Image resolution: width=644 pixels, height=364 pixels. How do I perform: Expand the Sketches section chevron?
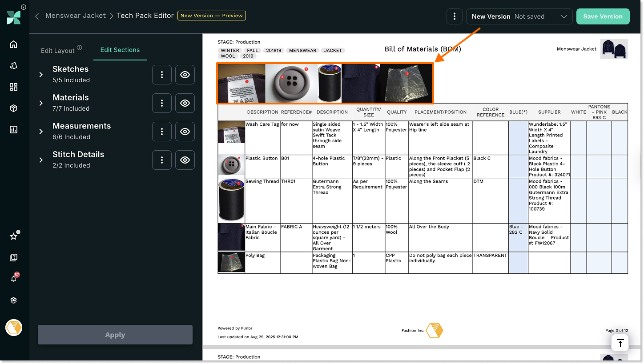pos(41,75)
